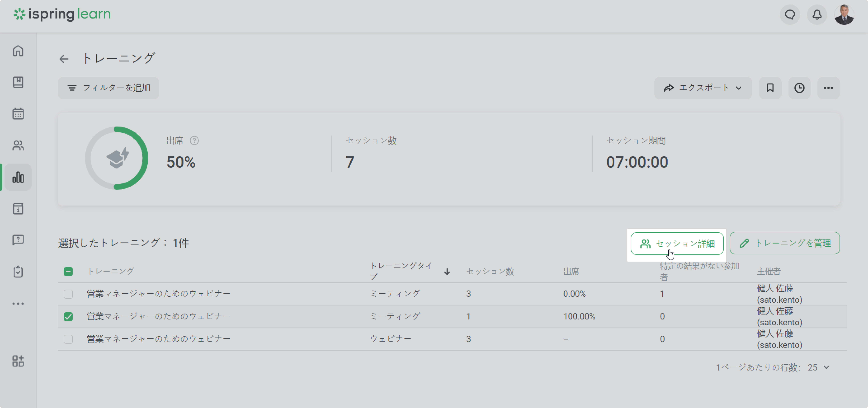Check the ウェビナー type row checkbox

pos(68,339)
